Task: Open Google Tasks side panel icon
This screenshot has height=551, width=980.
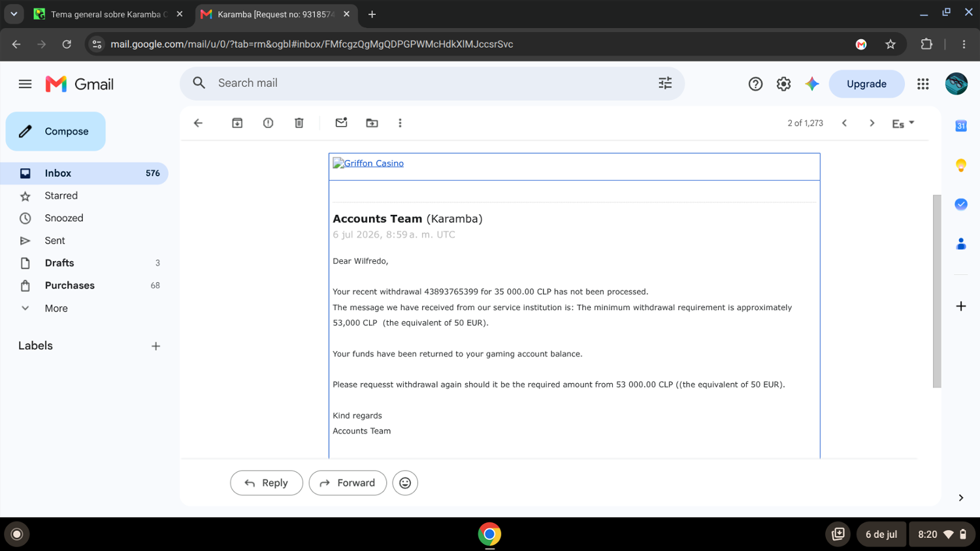Action: [960, 204]
